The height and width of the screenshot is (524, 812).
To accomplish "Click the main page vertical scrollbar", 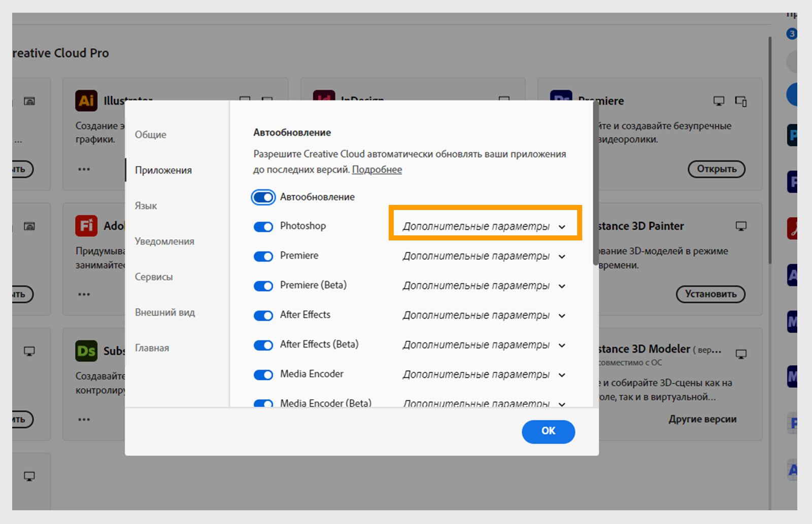I will point(770,150).
